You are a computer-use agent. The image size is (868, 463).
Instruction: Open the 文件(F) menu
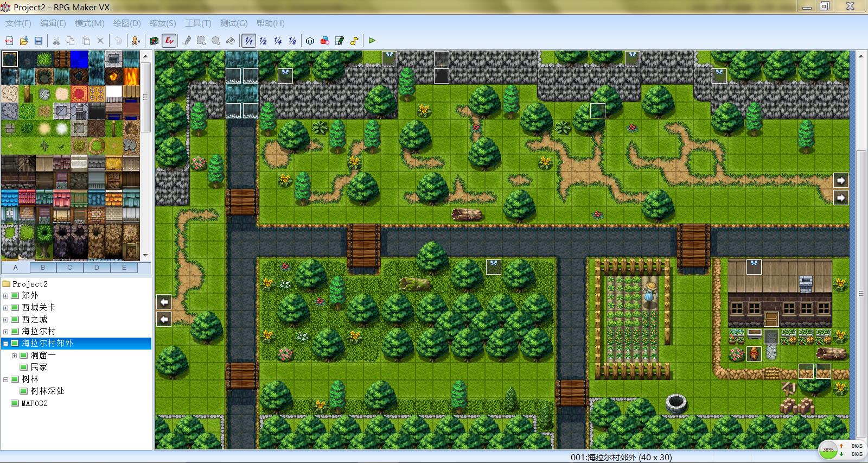(18, 23)
